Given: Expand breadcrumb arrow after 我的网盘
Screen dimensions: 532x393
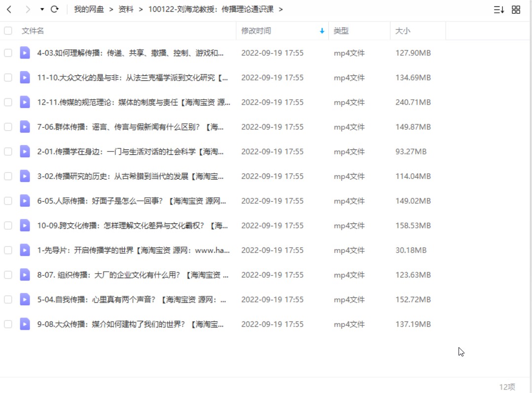Looking at the screenshot, I should [x=111, y=9].
